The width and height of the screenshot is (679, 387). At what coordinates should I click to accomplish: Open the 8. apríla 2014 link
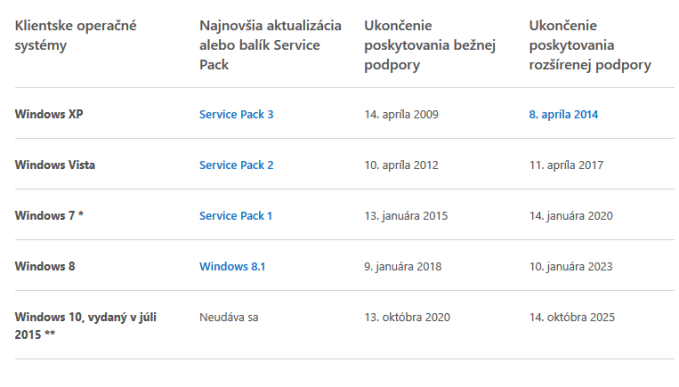click(563, 114)
